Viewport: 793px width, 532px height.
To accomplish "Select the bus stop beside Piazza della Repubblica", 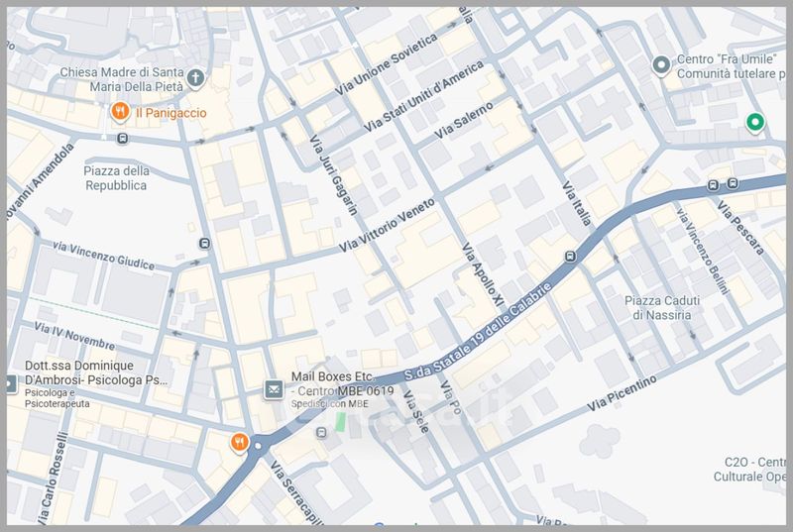I will (x=122, y=139).
